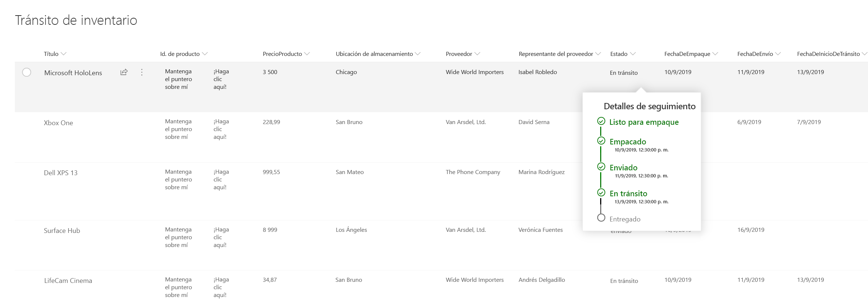Select the Microsoft HoloLens row selection circle
The image size is (868, 307).
pos(27,72)
